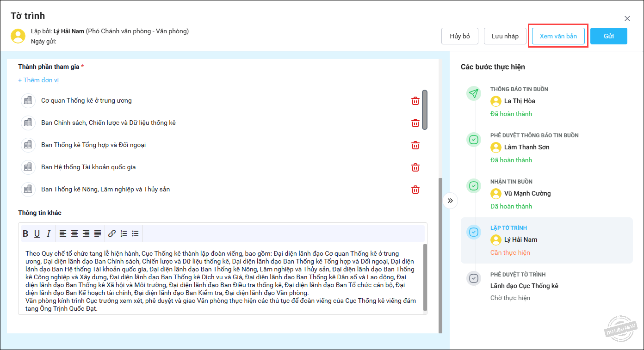Screen dimensions: 644x350
Task: Toggle Italic formatting in the editor toolbar
Action: coord(49,233)
